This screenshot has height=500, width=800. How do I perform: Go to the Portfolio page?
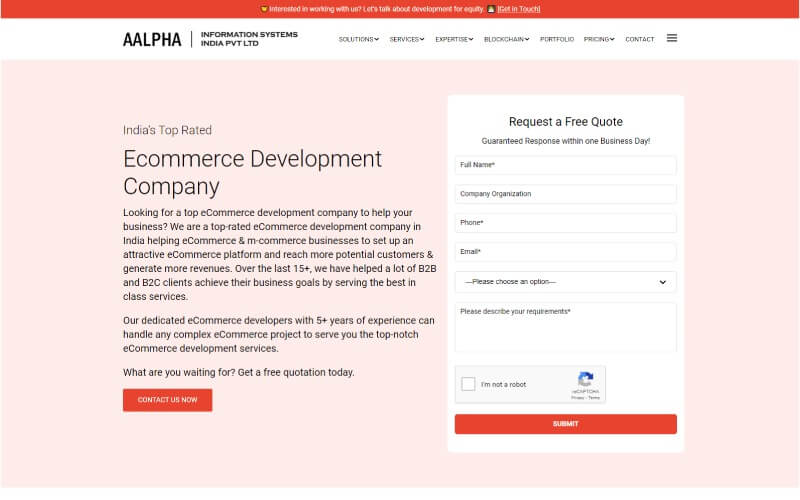[557, 39]
